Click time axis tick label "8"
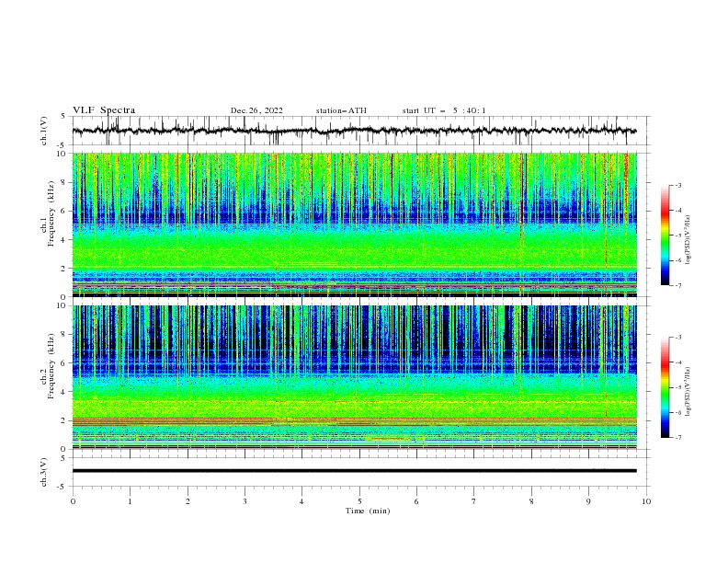728x563 pixels. (x=531, y=501)
